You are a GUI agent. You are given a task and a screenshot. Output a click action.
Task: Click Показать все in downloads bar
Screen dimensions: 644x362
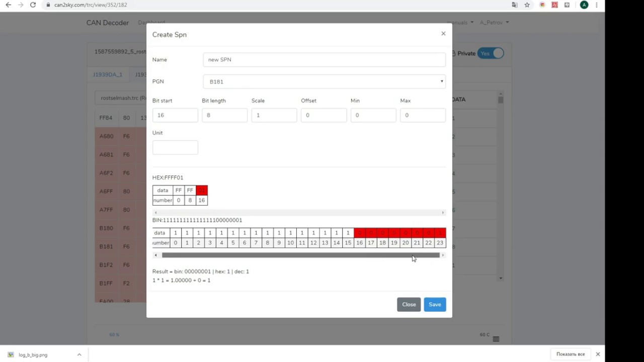(x=571, y=354)
